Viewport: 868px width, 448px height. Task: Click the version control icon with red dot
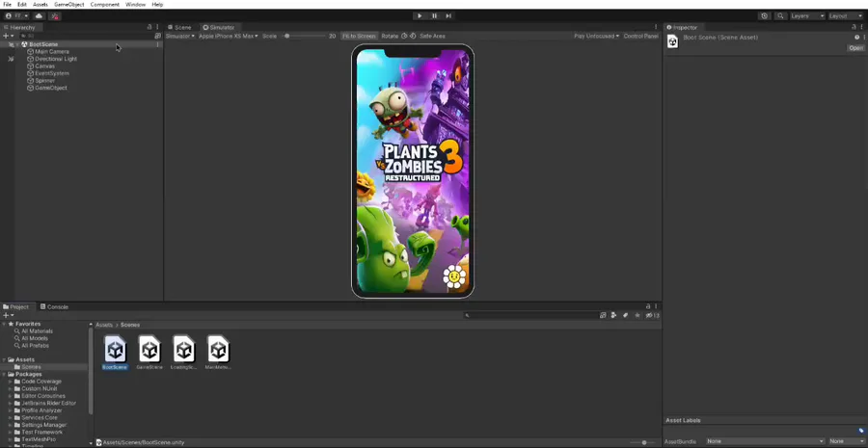tap(55, 16)
